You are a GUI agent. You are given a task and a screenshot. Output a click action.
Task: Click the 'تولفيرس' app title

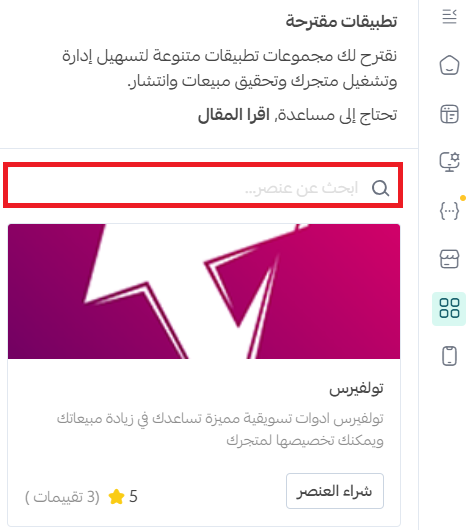pyautogui.click(x=356, y=389)
